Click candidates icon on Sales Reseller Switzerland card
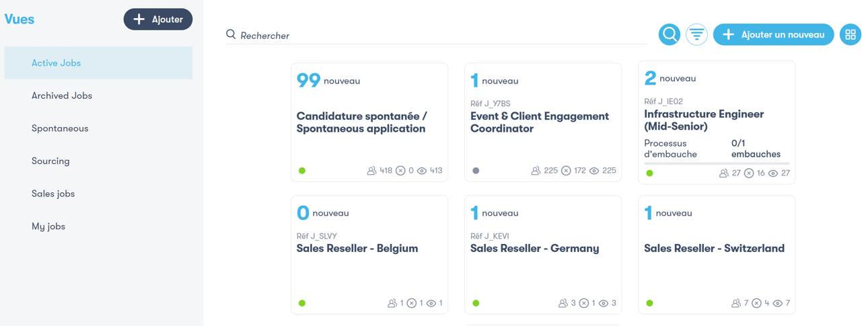 click(x=735, y=303)
